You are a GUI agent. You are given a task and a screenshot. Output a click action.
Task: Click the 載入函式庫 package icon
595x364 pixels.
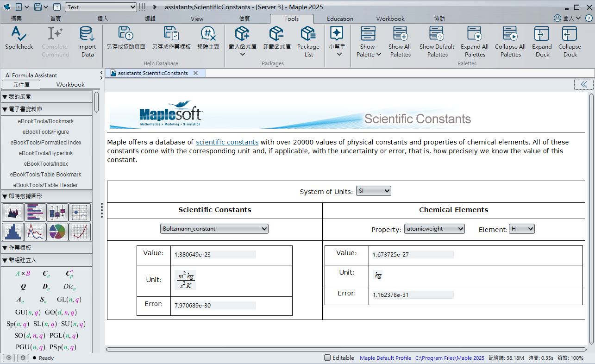pos(243,33)
